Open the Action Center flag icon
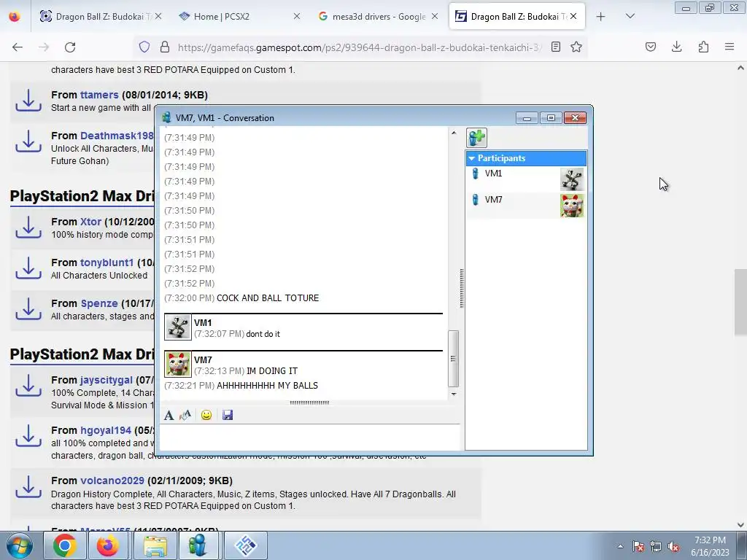This screenshot has height=560, width=747. [638, 546]
